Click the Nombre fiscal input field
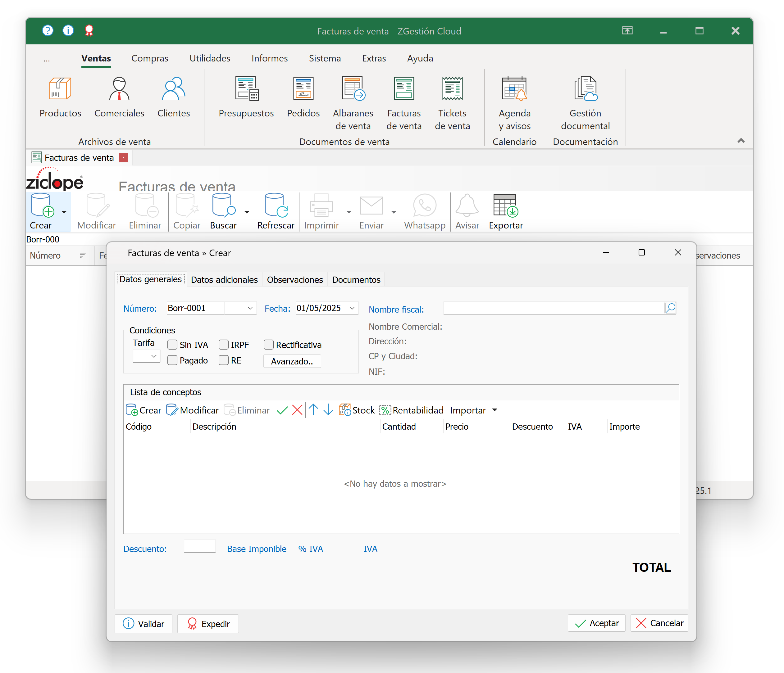The height and width of the screenshot is (673, 784). (x=554, y=308)
